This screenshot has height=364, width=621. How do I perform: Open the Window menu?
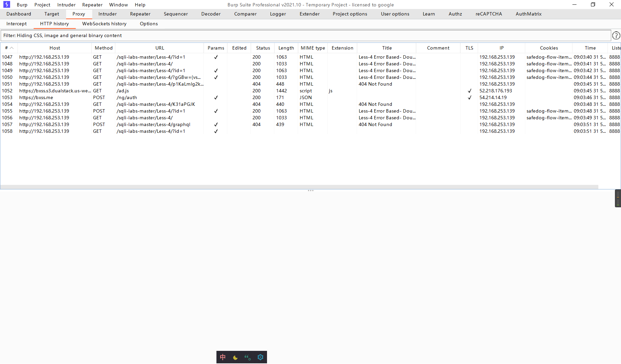click(x=119, y=5)
